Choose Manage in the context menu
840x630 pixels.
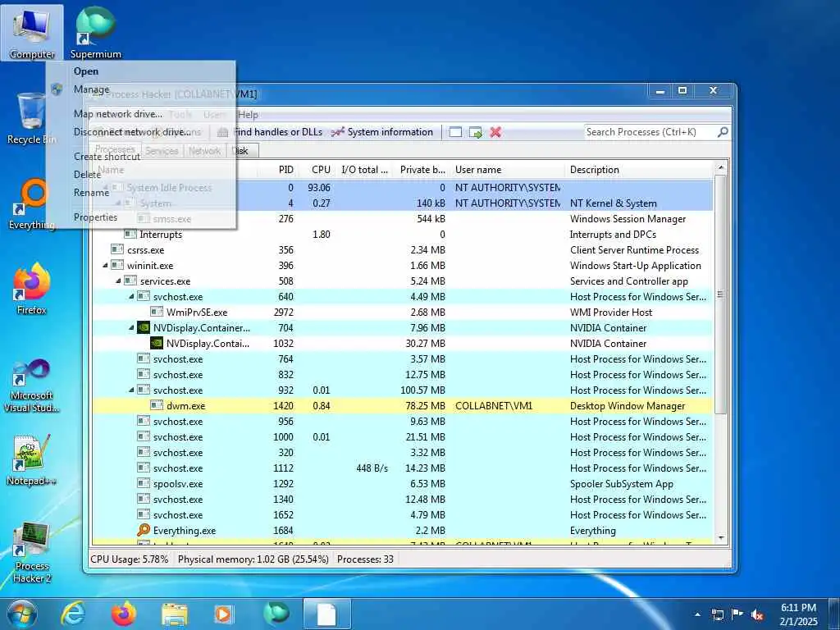pos(140,89)
